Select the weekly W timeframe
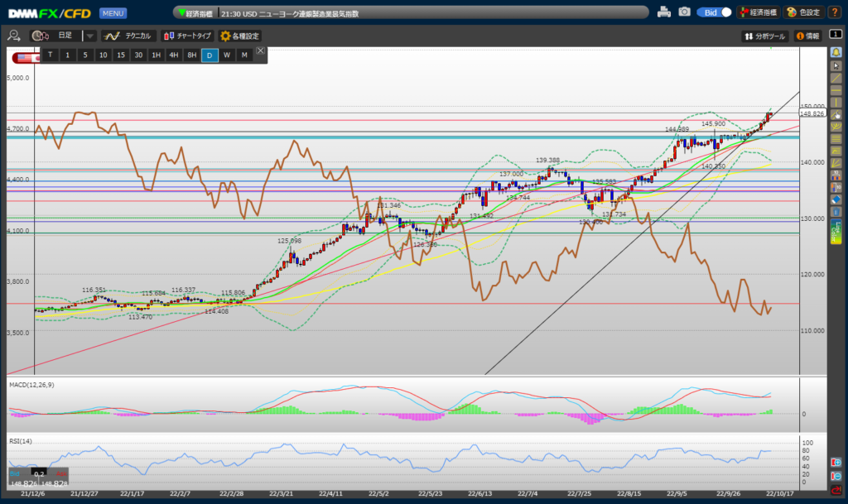This screenshot has height=504, width=848. [226, 55]
